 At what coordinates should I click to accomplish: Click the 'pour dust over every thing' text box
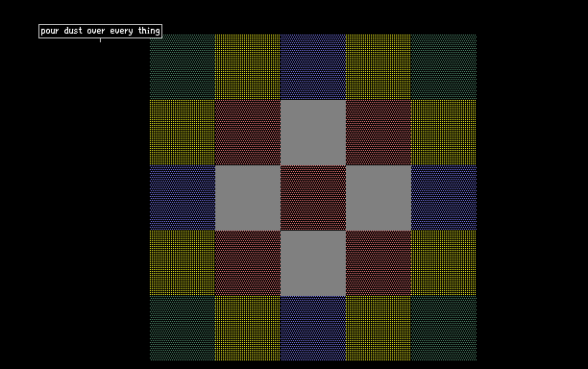(x=100, y=31)
